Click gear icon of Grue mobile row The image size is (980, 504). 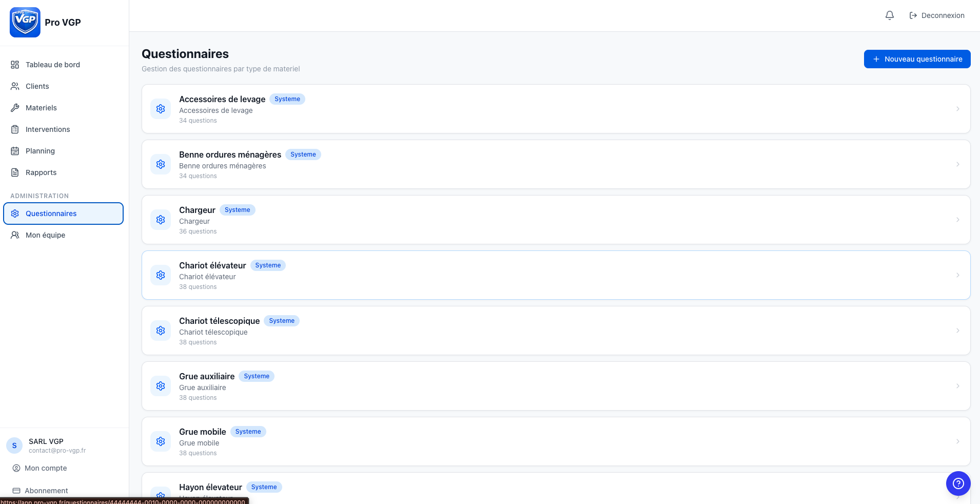coord(161,441)
